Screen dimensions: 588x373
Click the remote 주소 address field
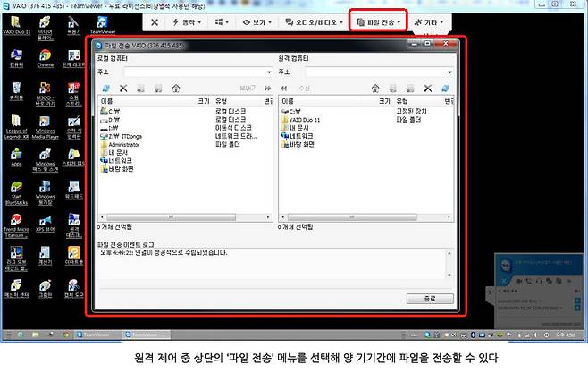click(379, 72)
